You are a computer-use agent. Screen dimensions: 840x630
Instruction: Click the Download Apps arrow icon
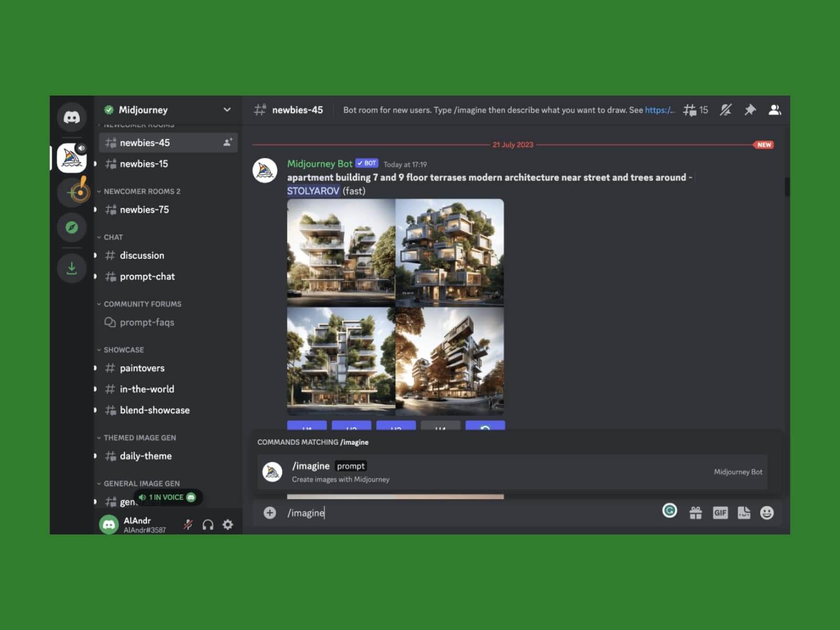(72, 268)
